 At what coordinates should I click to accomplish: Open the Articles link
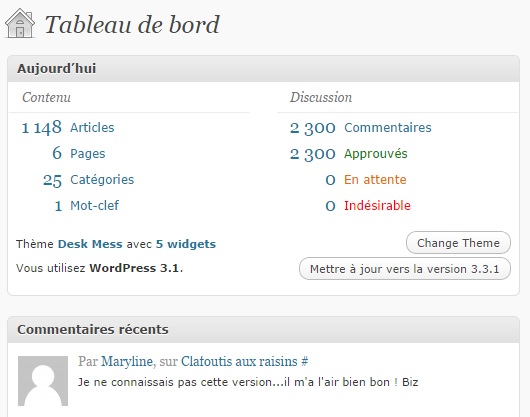92,128
